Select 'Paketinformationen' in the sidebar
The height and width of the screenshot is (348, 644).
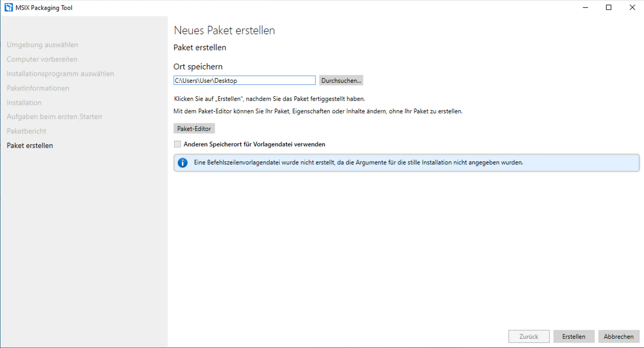coord(38,88)
